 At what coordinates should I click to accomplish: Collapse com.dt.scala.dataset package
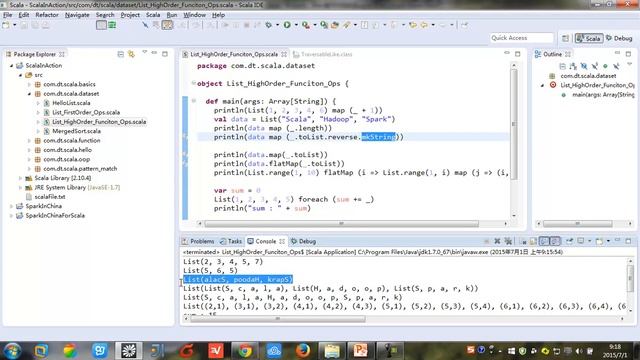(29, 94)
